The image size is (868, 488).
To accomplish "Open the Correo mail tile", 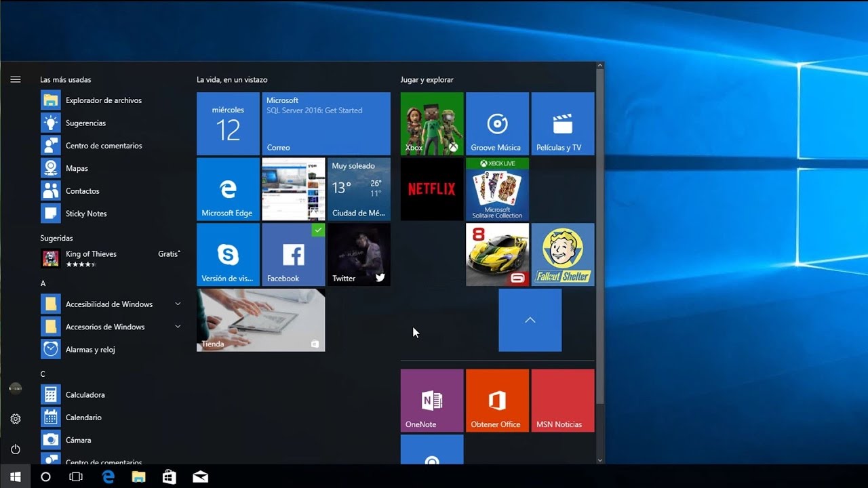I will (326, 124).
